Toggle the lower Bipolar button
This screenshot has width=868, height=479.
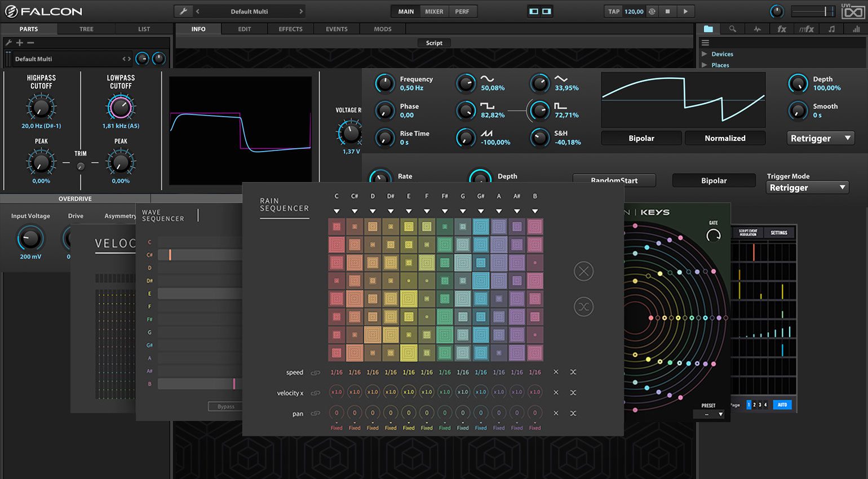714,180
